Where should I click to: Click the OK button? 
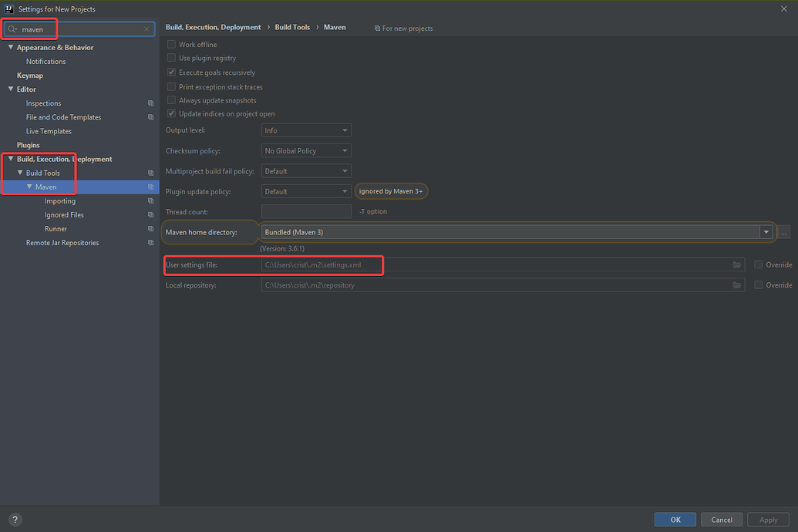(675, 519)
